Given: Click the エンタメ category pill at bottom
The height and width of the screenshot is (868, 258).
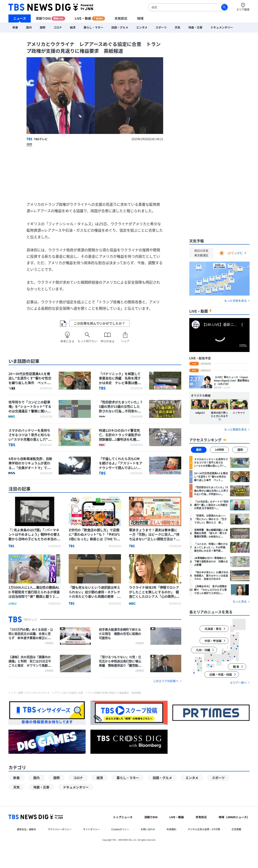Looking at the screenshot, I should tap(191, 778).
